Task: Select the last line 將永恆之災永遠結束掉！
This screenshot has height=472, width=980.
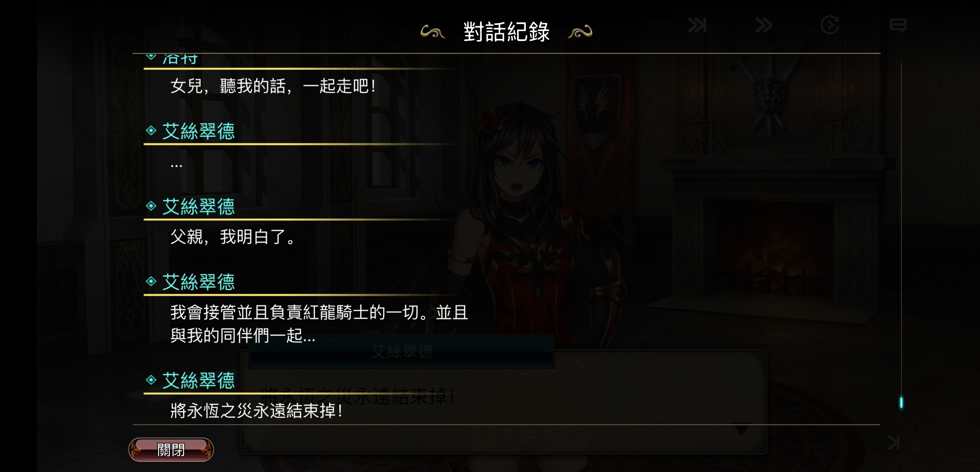Action: tap(257, 411)
